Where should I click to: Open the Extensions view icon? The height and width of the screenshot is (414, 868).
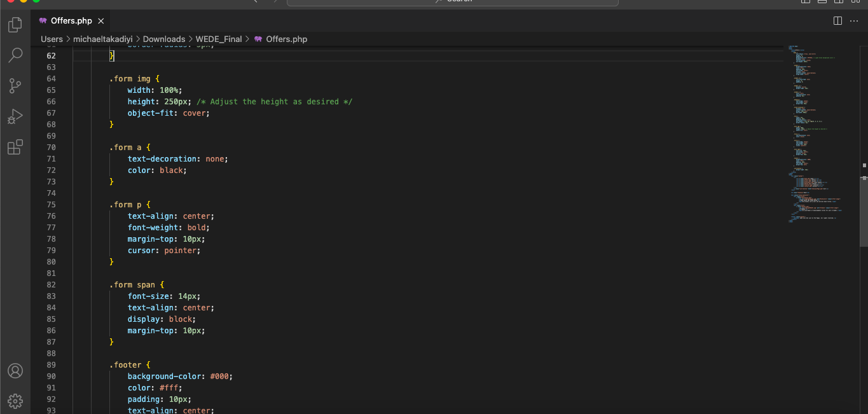pos(15,147)
